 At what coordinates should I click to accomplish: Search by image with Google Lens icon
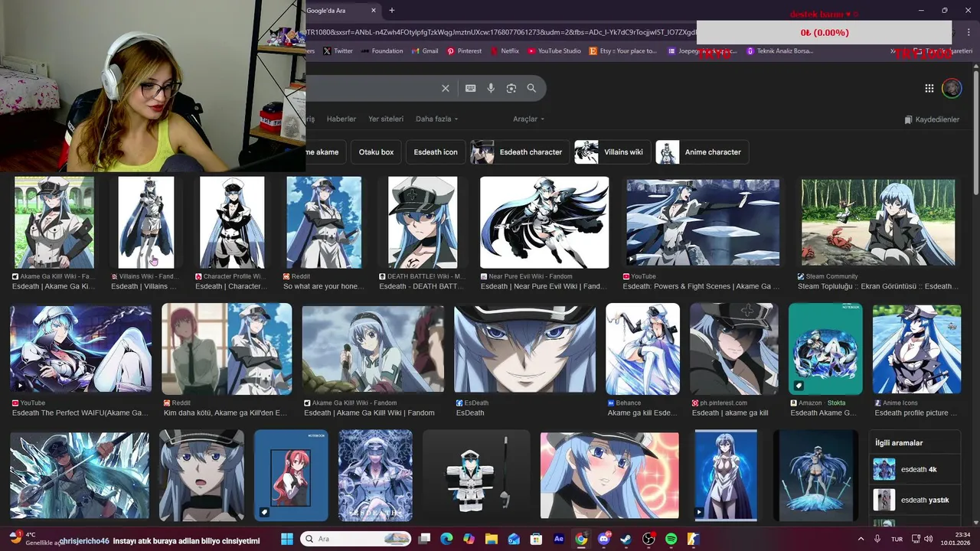(x=511, y=88)
